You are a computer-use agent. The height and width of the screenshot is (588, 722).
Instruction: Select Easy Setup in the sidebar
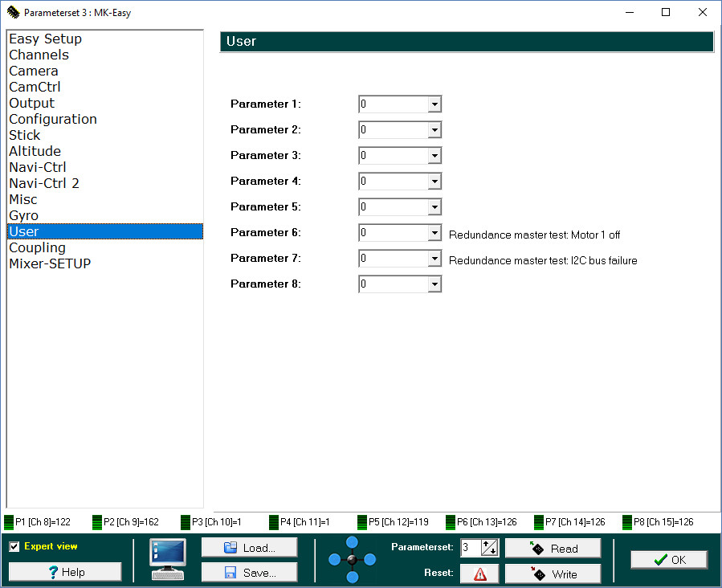click(x=45, y=39)
